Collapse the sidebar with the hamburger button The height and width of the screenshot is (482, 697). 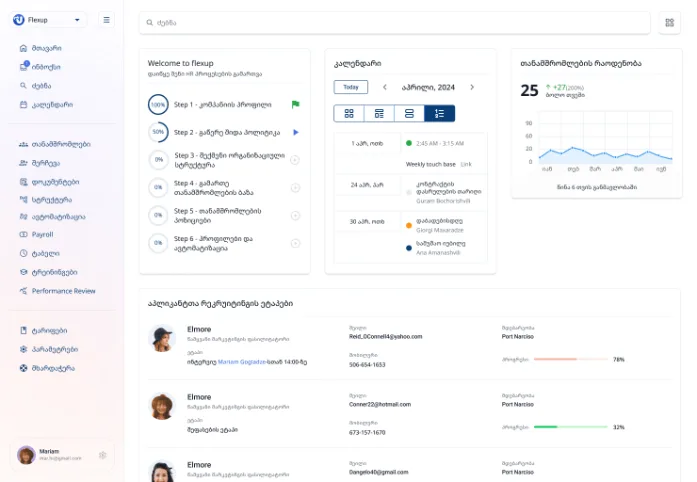pos(106,20)
